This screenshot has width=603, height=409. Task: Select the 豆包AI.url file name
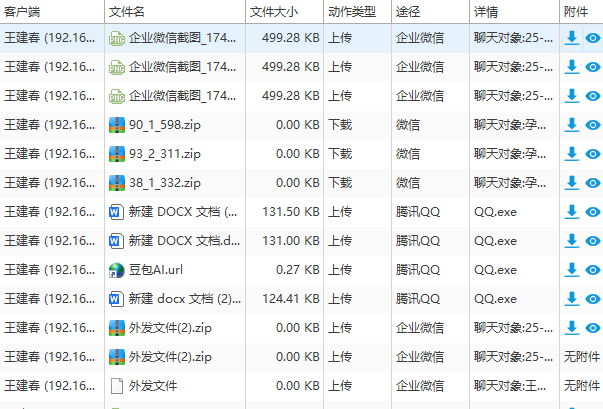click(x=156, y=270)
